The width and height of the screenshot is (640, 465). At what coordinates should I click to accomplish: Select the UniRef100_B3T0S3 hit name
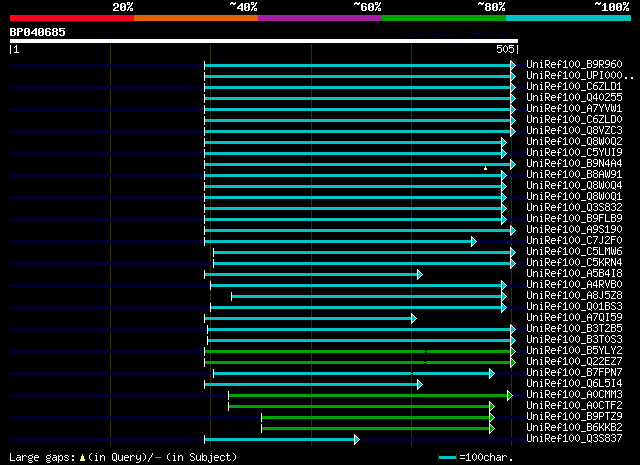point(574,339)
